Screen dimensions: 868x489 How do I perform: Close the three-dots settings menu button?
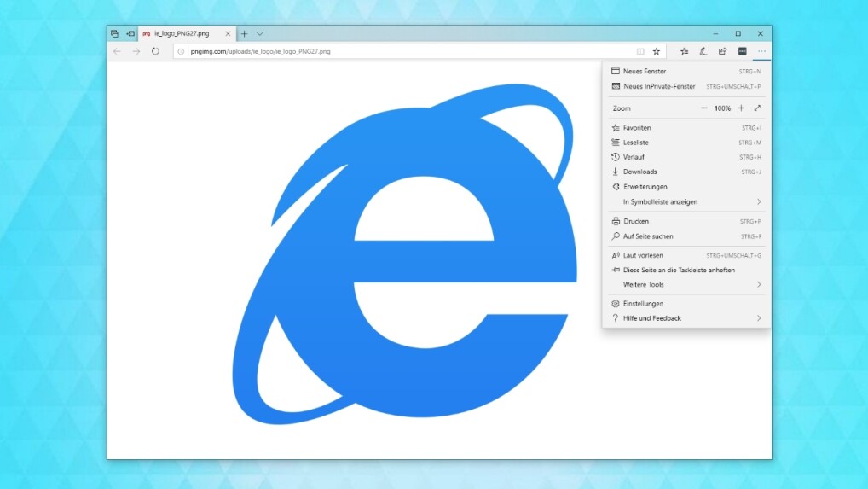761,51
